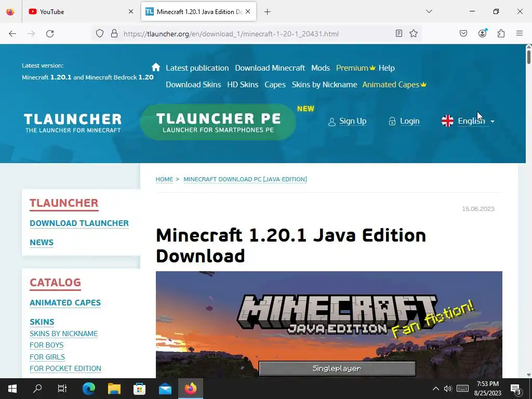Open FOR BOYS skins link
The width and height of the screenshot is (532, 399).
(x=46, y=345)
